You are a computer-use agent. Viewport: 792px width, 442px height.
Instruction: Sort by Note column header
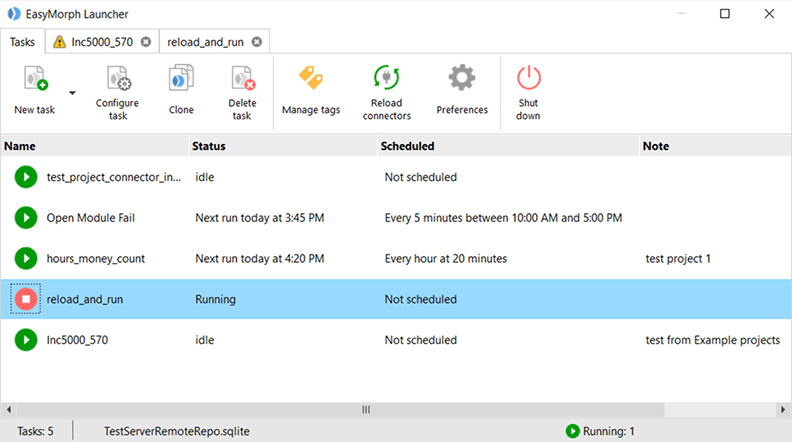pos(715,146)
